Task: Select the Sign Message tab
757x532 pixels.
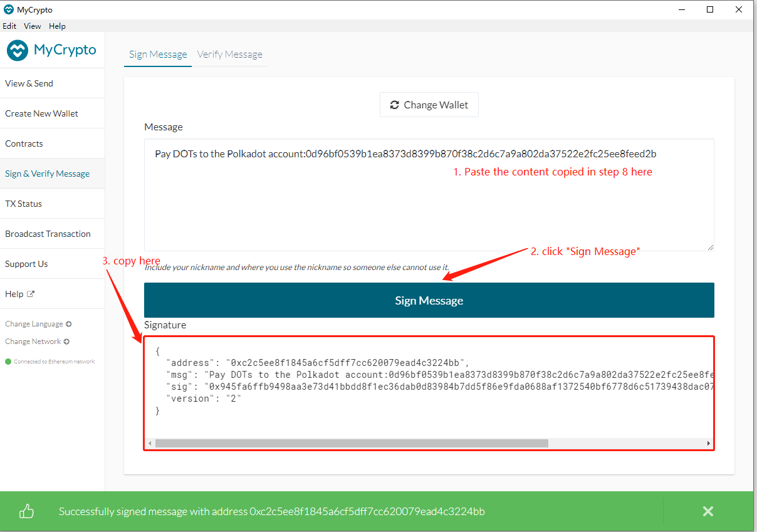Action: pos(158,55)
